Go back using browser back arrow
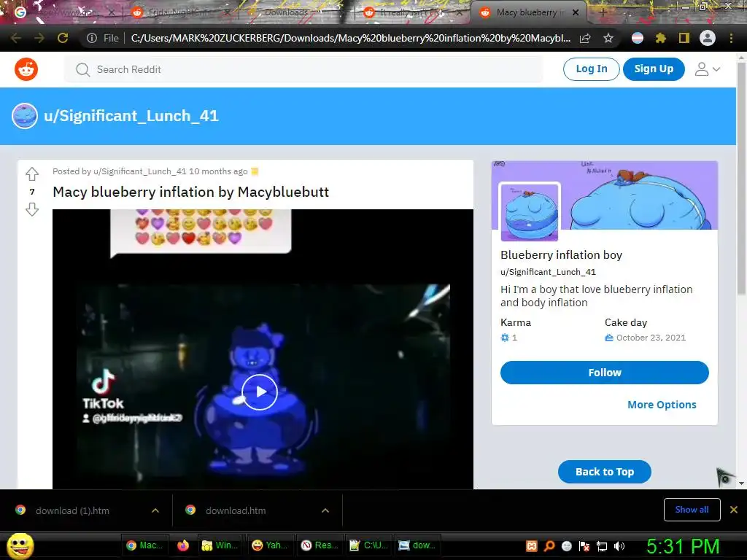The width and height of the screenshot is (747, 560). [x=16, y=38]
